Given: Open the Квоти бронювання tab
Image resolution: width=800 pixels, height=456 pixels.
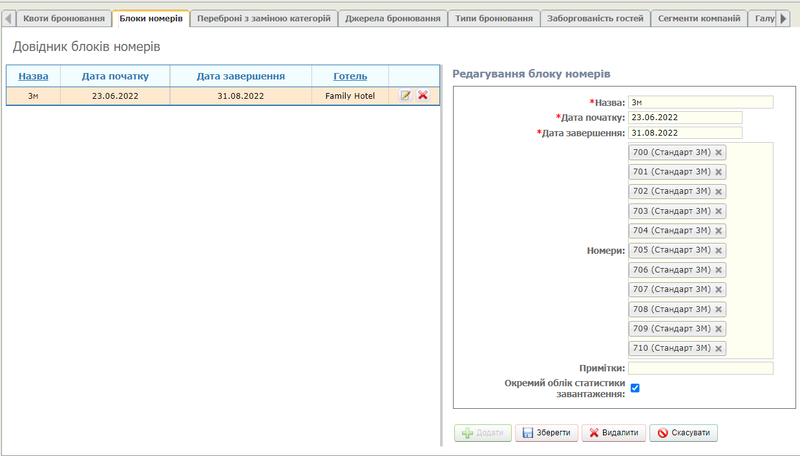Looking at the screenshot, I should 64,19.
